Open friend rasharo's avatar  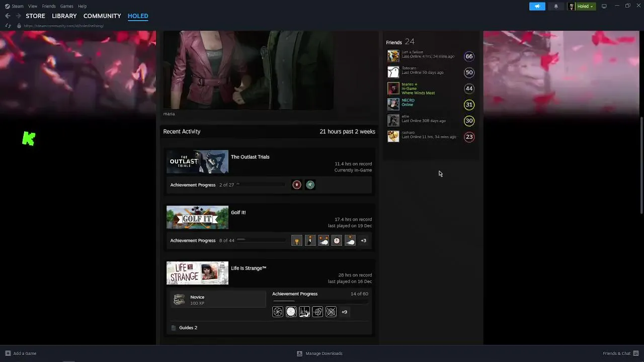pyautogui.click(x=393, y=136)
